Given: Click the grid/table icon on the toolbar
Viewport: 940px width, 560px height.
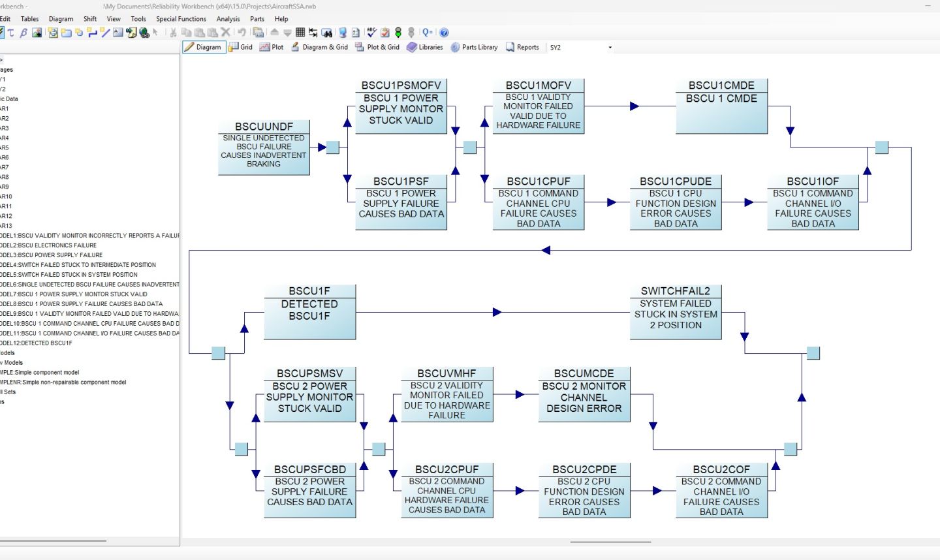Looking at the screenshot, I should [x=300, y=33].
